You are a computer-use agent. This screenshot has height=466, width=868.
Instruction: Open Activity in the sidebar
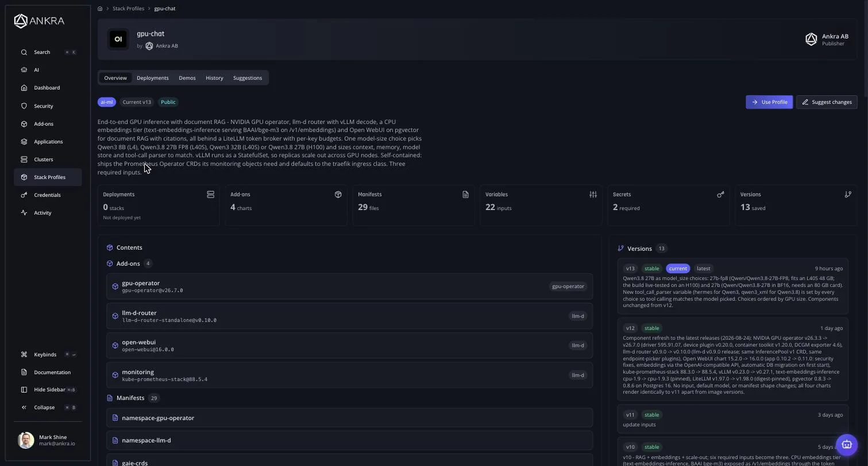pos(48,213)
